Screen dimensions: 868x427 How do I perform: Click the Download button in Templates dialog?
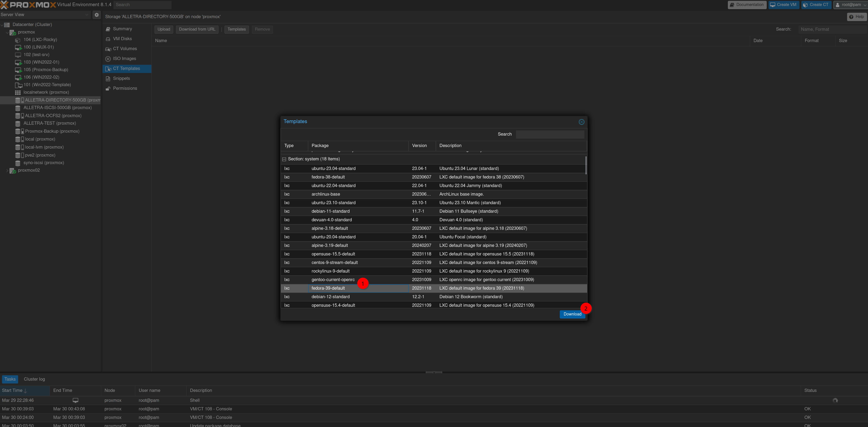[572, 314]
